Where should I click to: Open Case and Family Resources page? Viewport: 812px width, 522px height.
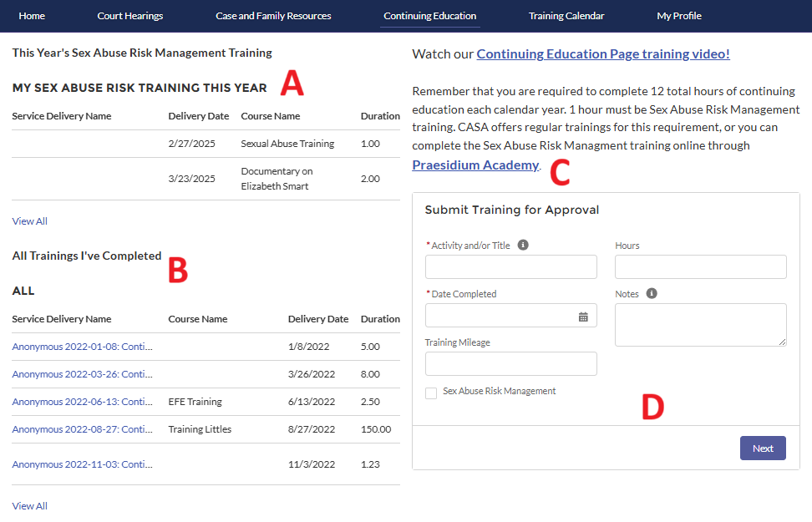click(x=273, y=16)
